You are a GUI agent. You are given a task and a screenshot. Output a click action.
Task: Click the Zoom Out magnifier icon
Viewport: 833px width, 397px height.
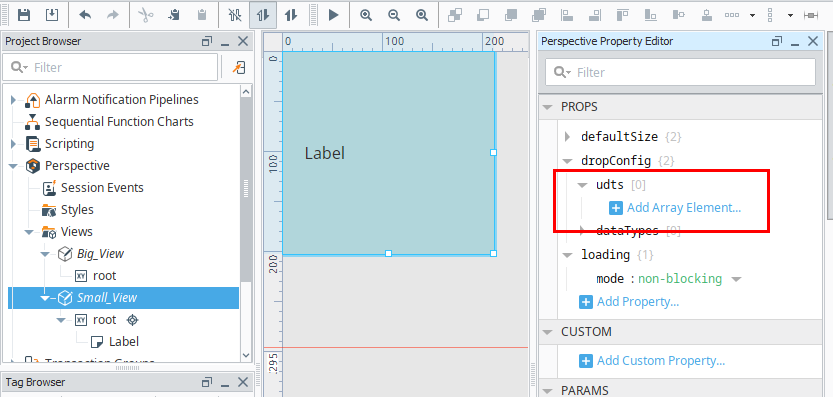coord(394,15)
